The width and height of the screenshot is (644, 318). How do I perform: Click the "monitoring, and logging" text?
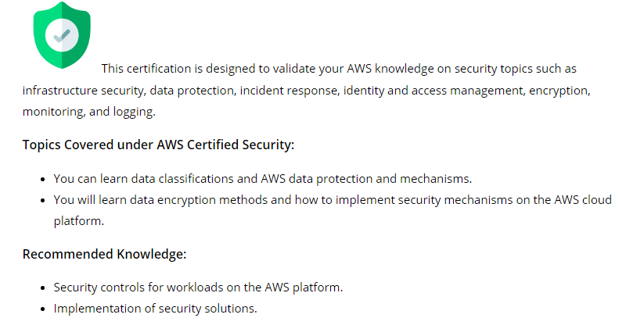pos(89,112)
